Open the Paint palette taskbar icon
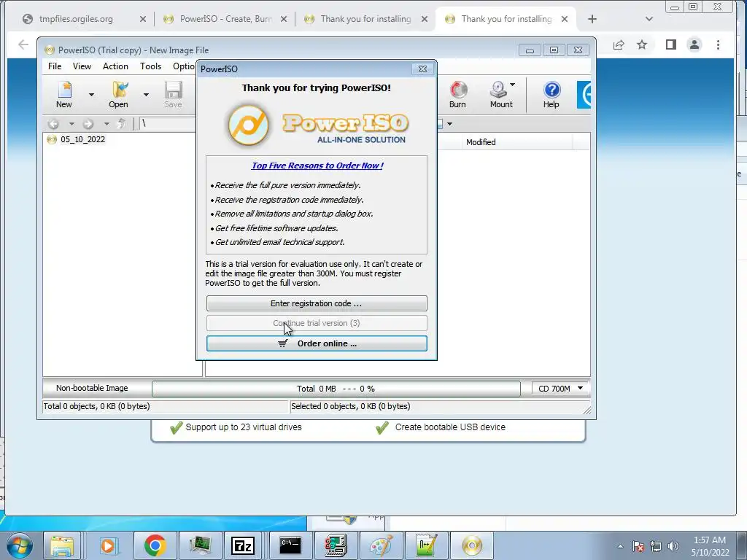Viewport: 747px width, 560px height. 381,545
